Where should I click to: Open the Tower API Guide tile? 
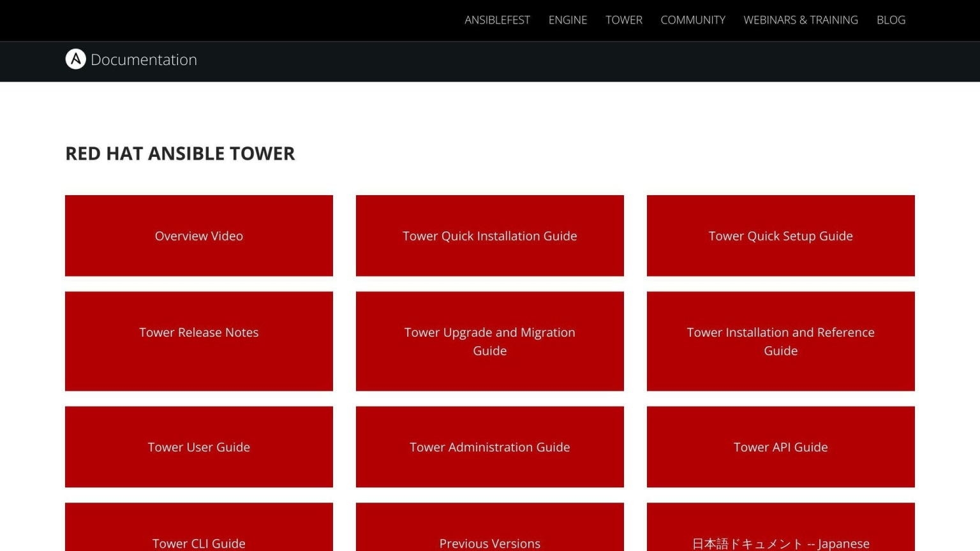coord(781,447)
